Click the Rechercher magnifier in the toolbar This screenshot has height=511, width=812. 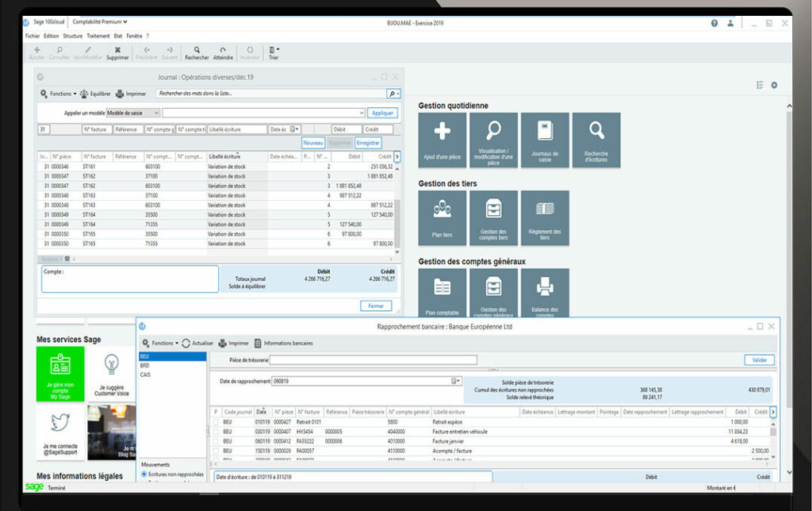(196, 52)
